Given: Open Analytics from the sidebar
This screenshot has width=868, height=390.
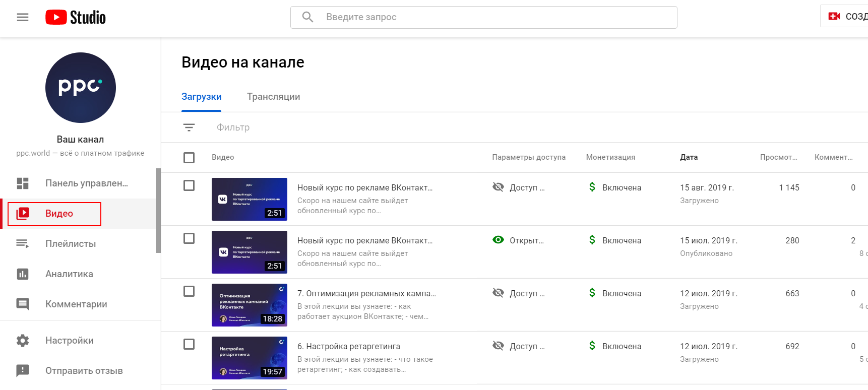Looking at the screenshot, I should coord(69,274).
